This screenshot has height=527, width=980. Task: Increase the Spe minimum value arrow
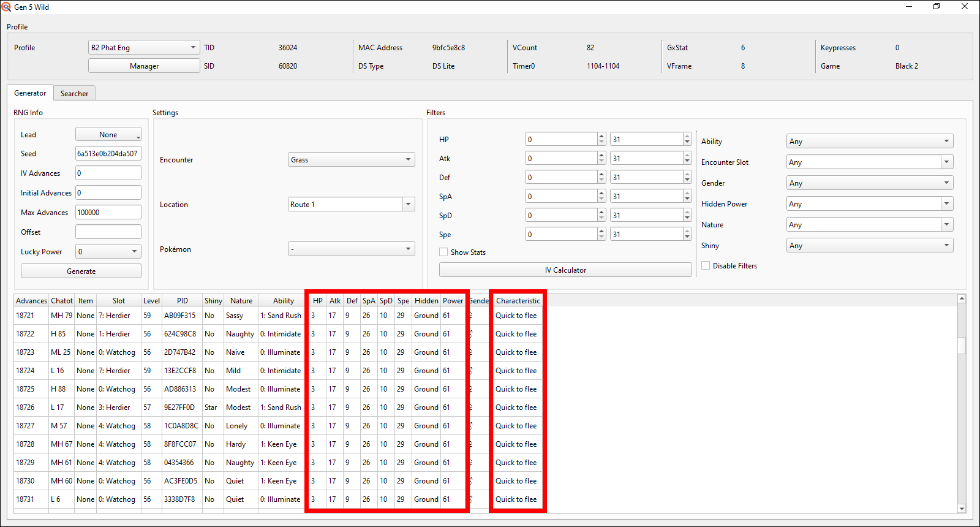pyautogui.click(x=601, y=232)
